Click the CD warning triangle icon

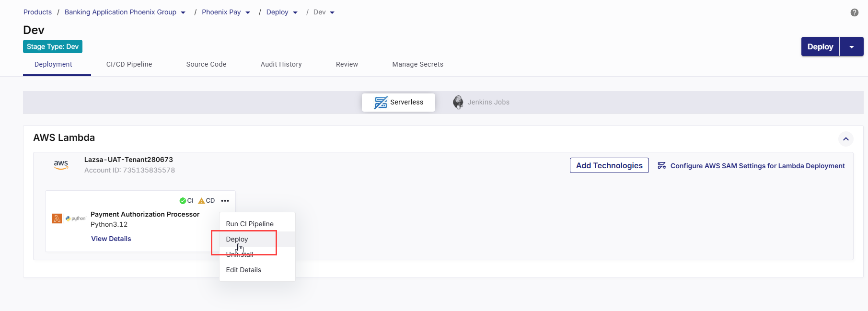click(201, 201)
